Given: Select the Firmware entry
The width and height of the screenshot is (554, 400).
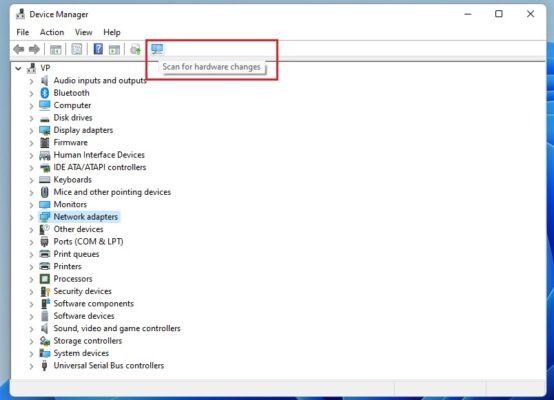Looking at the screenshot, I should [70, 142].
